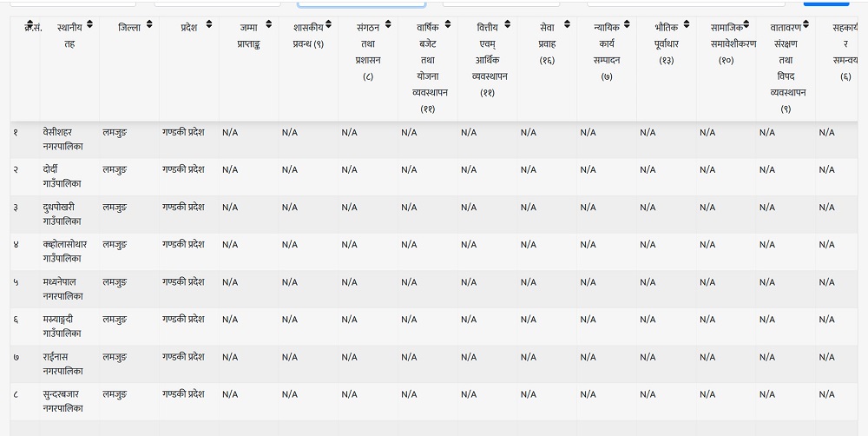Sort using वित्तीय एवम् आर्थिक व्यवस्थापन arrow icon
This screenshot has width=868, height=436.
(x=508, y=26)
